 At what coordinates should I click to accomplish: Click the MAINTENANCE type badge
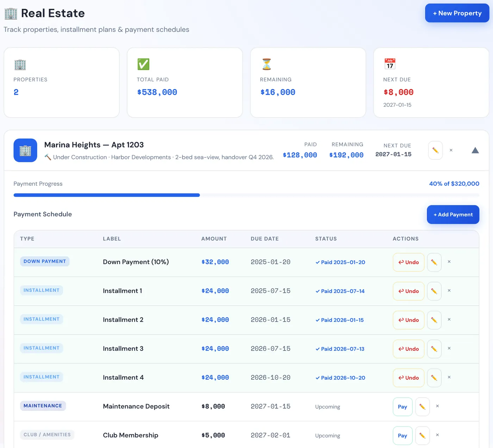tap(43, 406)
